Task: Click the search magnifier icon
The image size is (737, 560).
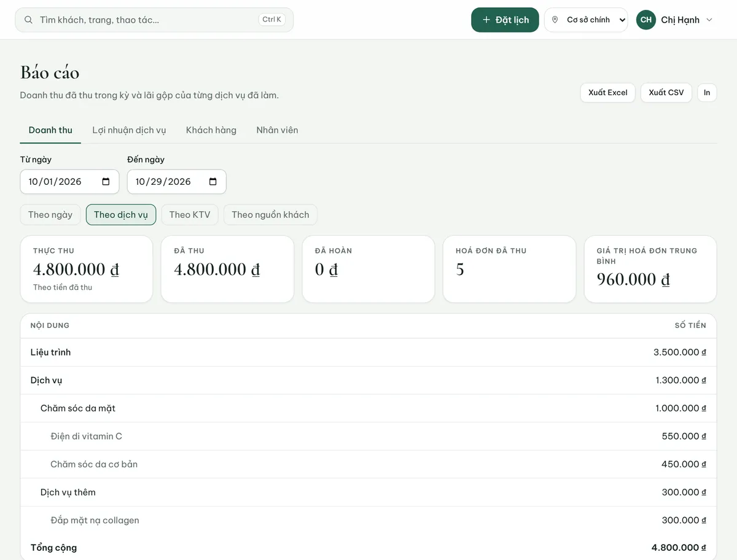Action: click(28, 20)
